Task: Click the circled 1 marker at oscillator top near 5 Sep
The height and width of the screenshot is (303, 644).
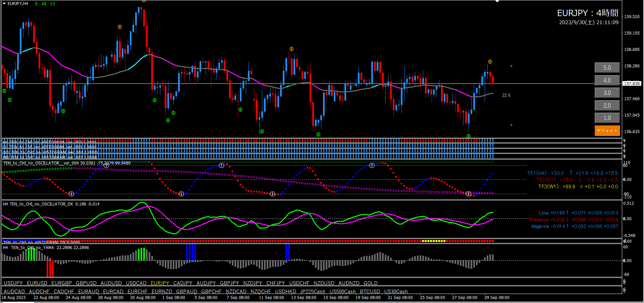Action: tap(222, 166)
